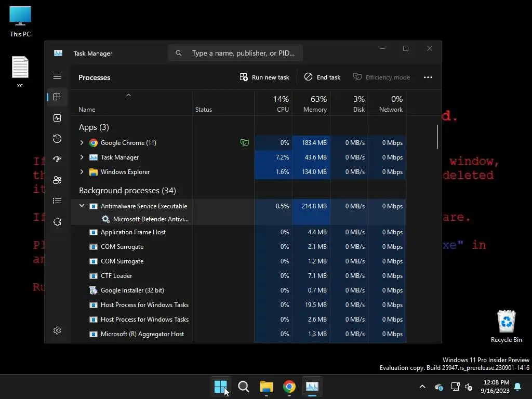Click the 214.8 MB memory value cell
Screen dimensions: 532x399
tap(311, 206)
